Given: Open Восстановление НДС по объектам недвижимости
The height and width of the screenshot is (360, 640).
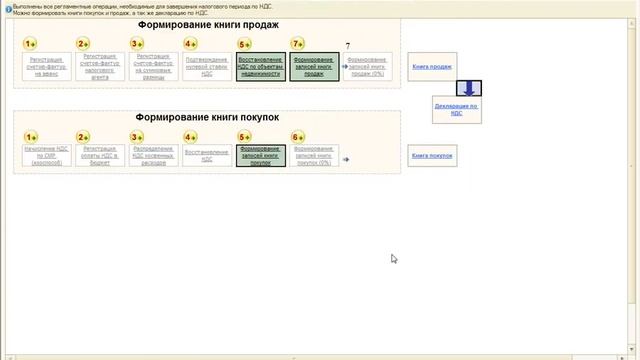Looking at the screenshot, I should pyautogui.click(x=261, y=67).
